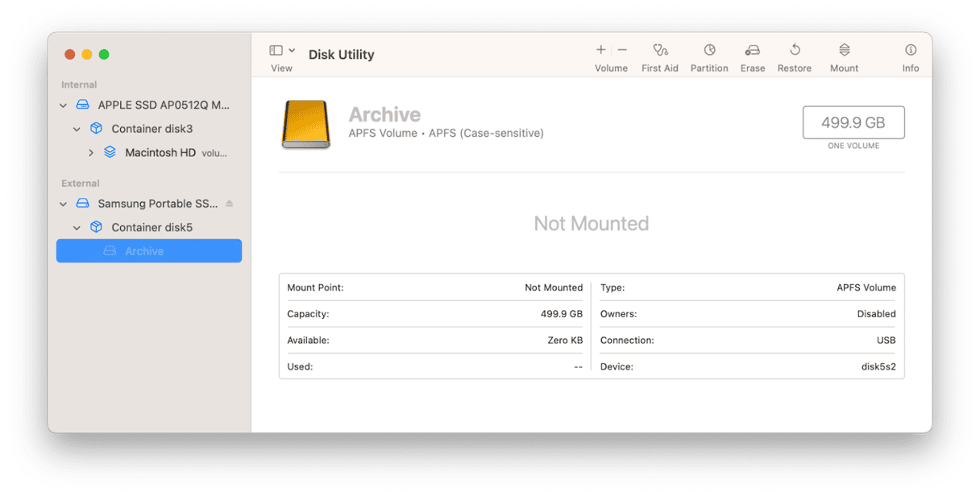This screenshot has height=496, width=980.
Task: Click the First Aid stethoscope icon
Action: click(x=660, y=50)
